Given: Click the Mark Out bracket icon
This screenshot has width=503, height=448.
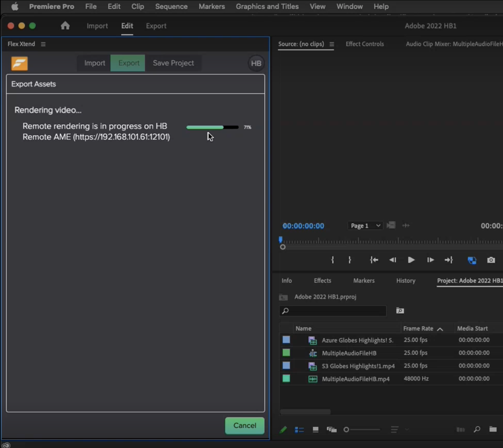Looking at the screenshot, I should point(350,260).
